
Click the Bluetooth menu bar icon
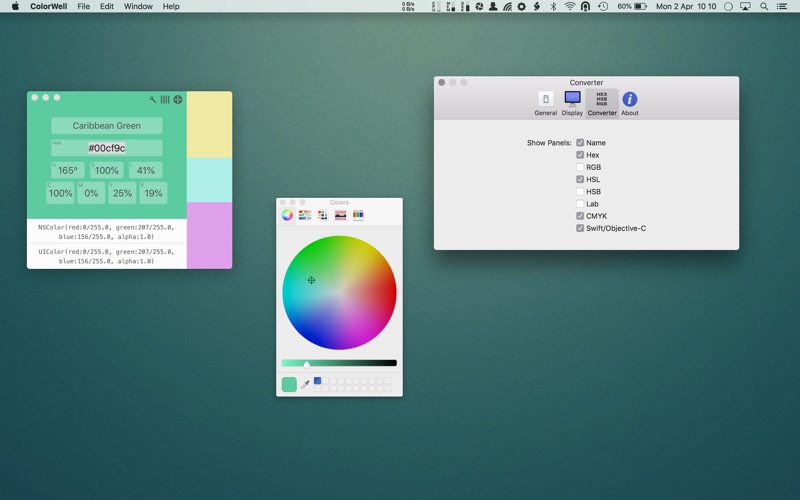553,6
